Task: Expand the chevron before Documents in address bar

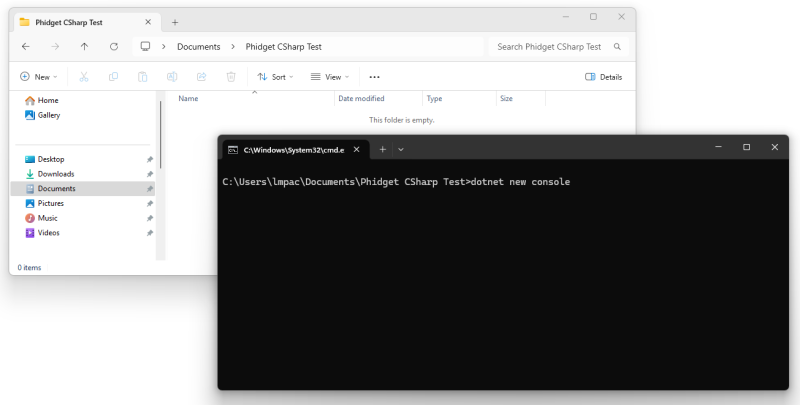Action: (164, 46)
